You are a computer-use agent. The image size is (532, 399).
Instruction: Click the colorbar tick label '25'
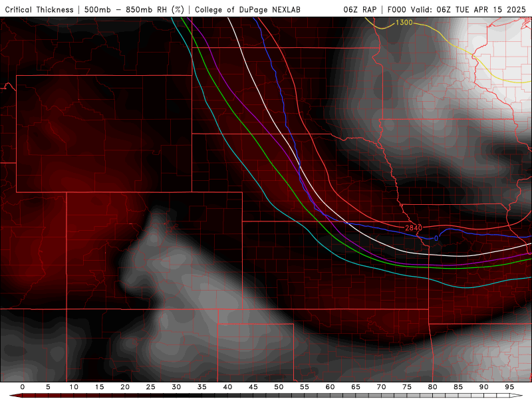(x=151, y=387)
